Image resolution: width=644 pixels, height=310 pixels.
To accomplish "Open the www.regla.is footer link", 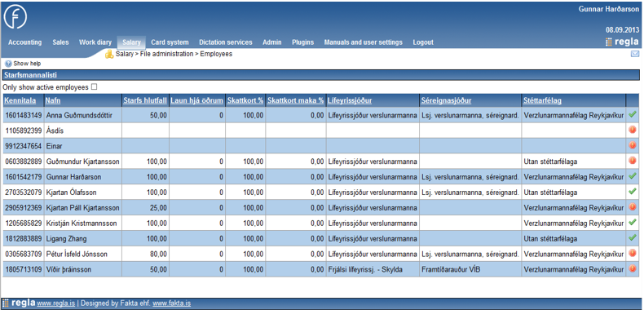I will pyautogui.click(x=56, y=303).
